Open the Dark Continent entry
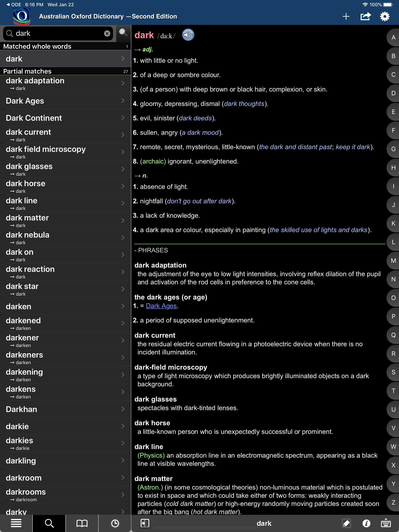The width and height of the screenshot is (399, 532). pyautogui.click(x=65, y=118)
